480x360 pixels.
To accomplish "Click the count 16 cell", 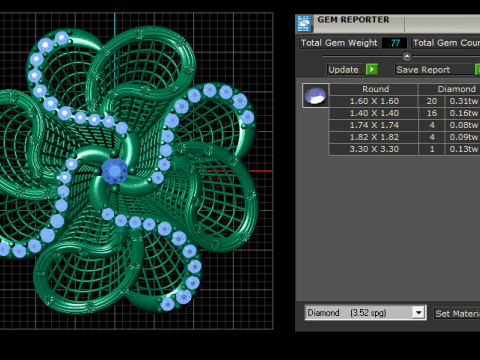I will tap(431, 113).
